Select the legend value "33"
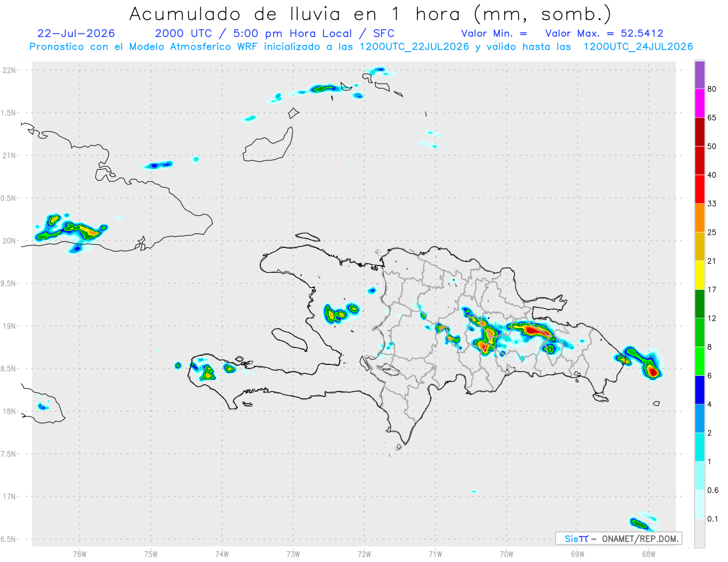Image resolution: width=728 pixels, height=562 pixels. click(712, 204)
